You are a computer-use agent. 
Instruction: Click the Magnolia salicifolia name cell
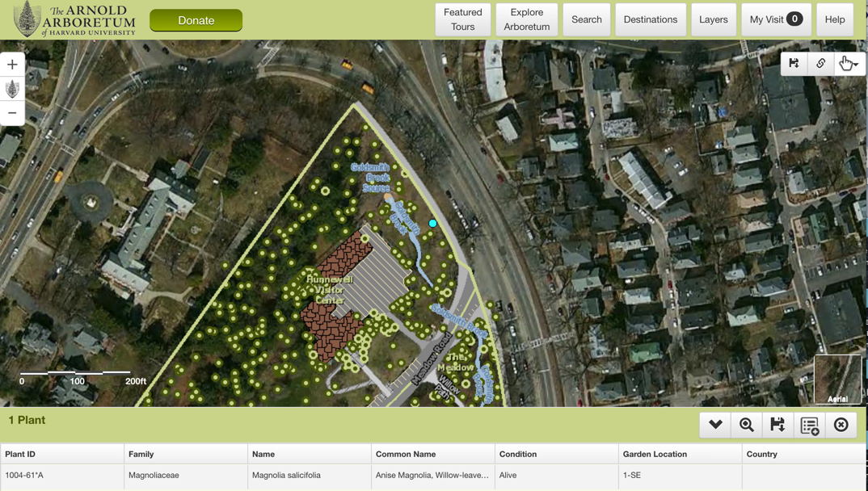click(309, 475)
